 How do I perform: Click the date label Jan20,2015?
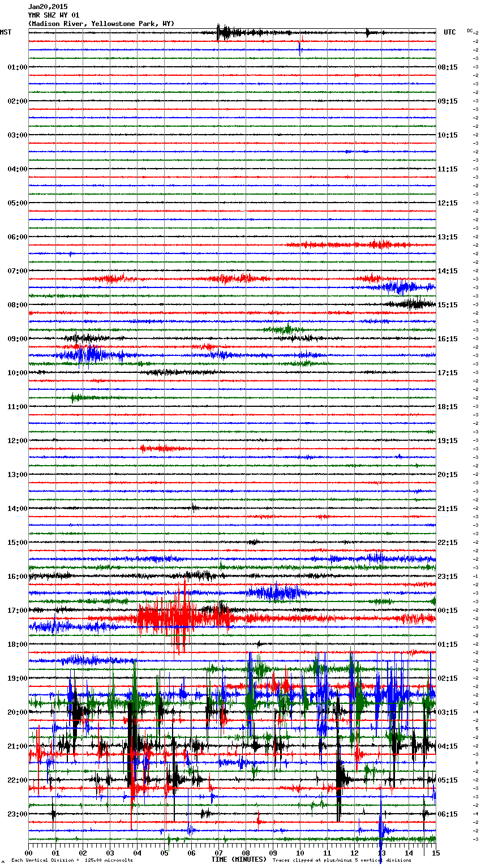pyautogui.click(x=48, y=7)
